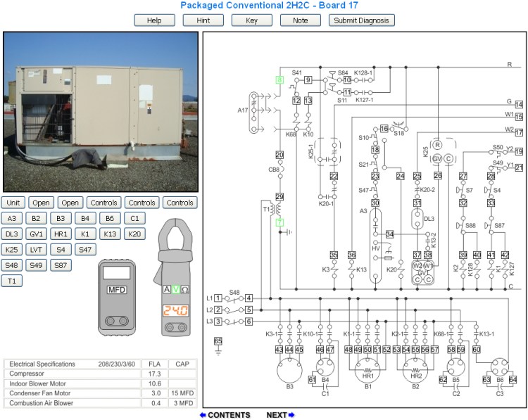
Task: Click the clamp meter jaw
Action: (175, 236)
